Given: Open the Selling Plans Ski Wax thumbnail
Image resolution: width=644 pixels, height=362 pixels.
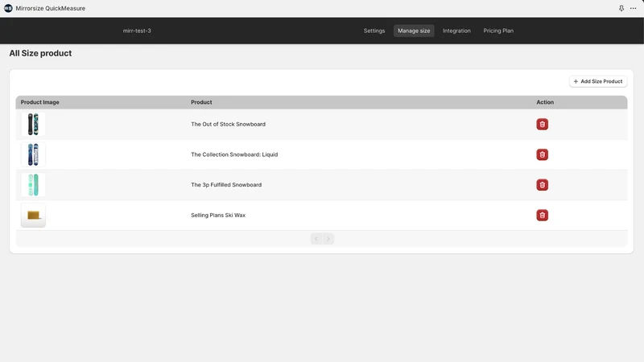Looking at the screenshot, I should tap(33, 215).
